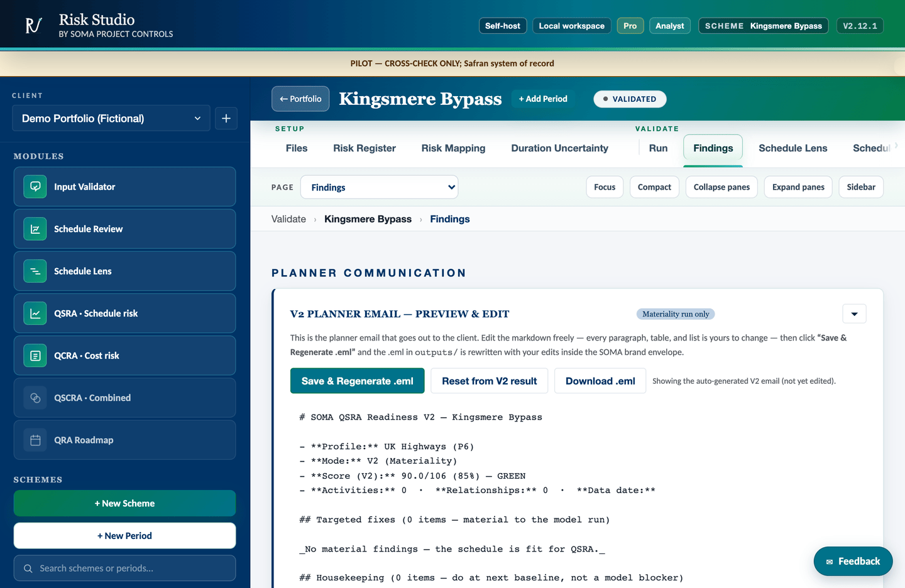Open the Findings page select dropdown
The image size is (905, 588).
point(380,187)
